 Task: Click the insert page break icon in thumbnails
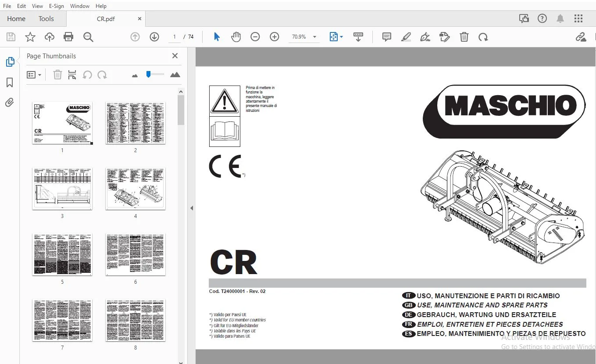pyautogui.click(x=72, y=75)
